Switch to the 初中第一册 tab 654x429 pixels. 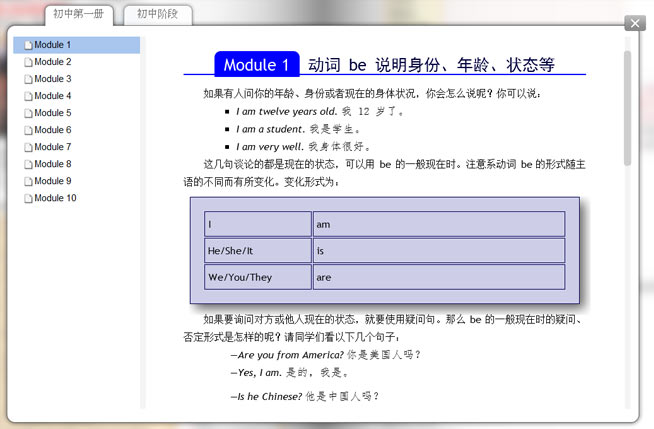78,15
